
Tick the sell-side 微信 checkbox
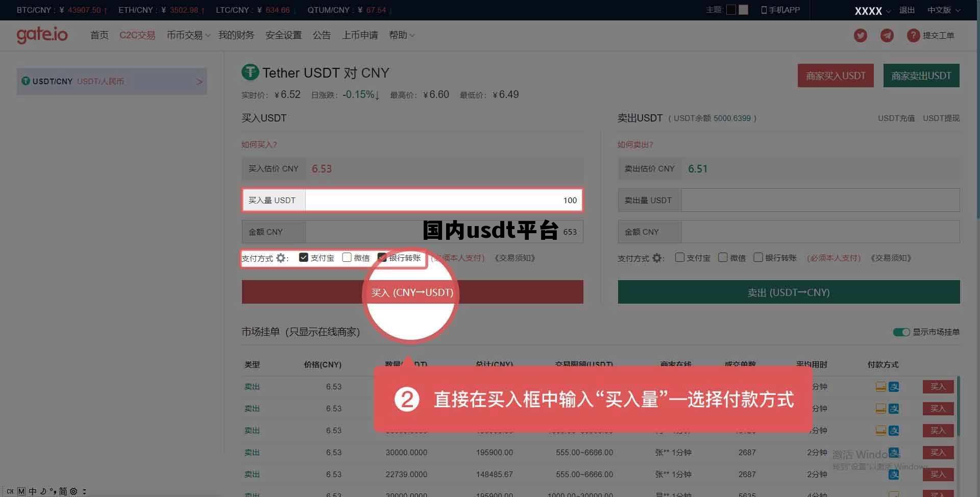click(723, 257)
